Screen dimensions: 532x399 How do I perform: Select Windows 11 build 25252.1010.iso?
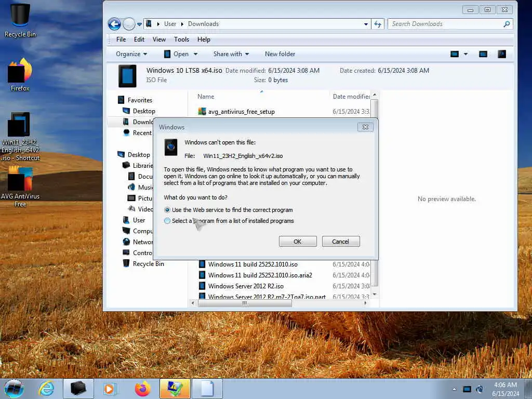point(248,264)
